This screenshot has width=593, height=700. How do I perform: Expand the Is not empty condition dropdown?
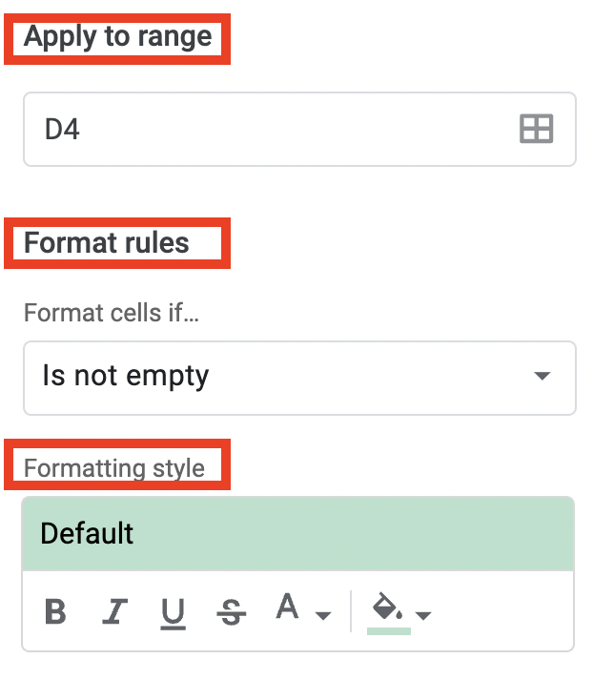pos(542,376)
